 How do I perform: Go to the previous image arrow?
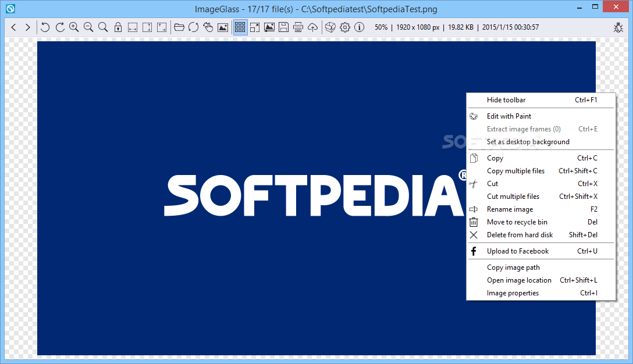14,27
